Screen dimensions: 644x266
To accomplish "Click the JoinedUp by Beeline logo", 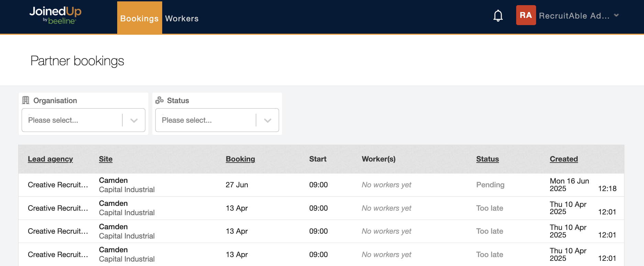I will (x=55, y=15).
